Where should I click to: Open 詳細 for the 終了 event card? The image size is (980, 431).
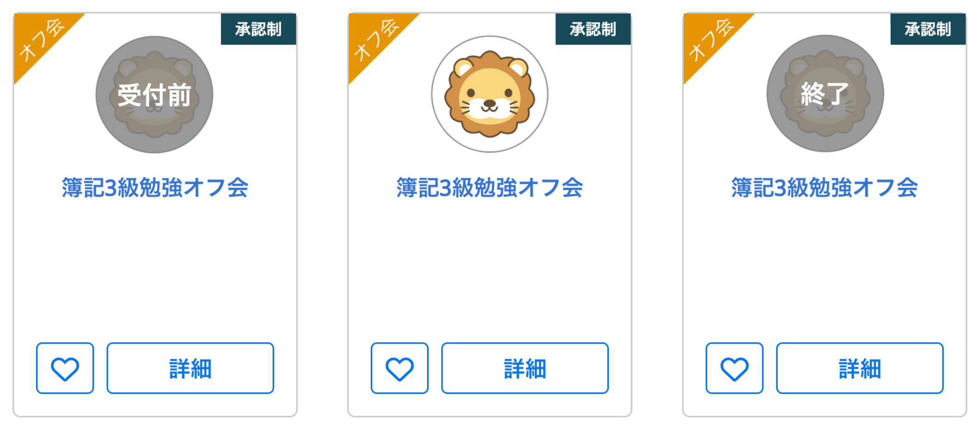click(x=860, y=369)
